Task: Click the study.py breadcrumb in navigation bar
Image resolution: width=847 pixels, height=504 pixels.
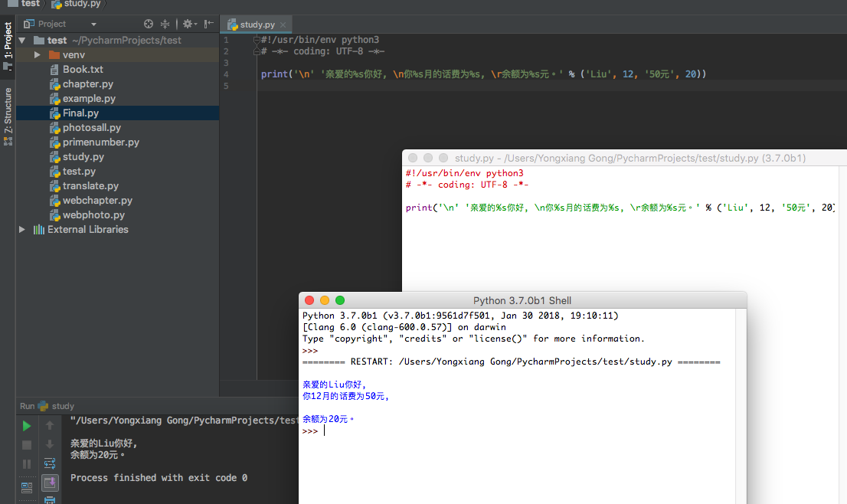Action: click(76, 4)
